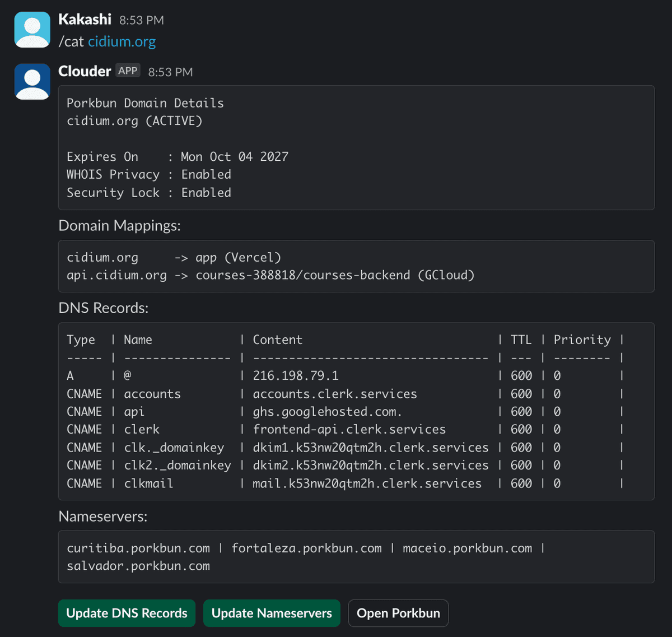The width and height of the screenshot is (672, 637).
Task: Click the APP badge next to Clouder
Action: tap(128, 70)
